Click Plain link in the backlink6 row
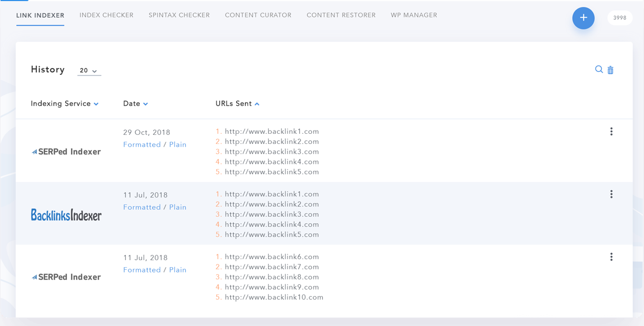 point(178,270)
